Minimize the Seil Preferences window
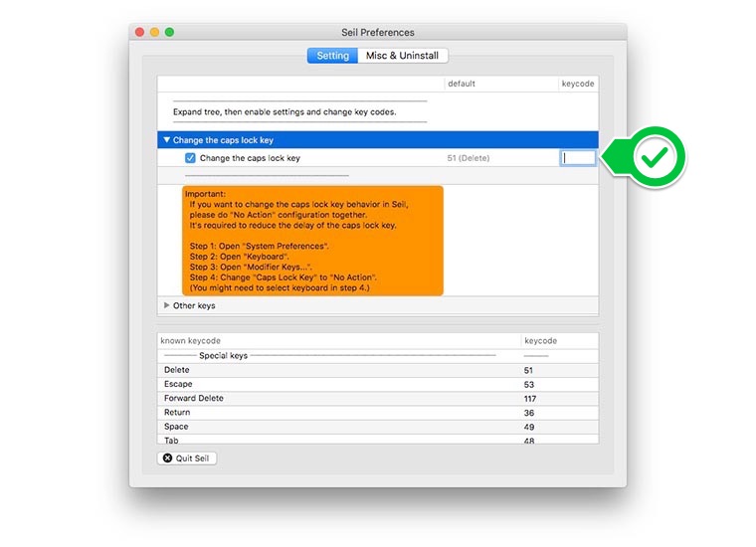This screenshot has height=547, width=756. click(x=155, y=32)
